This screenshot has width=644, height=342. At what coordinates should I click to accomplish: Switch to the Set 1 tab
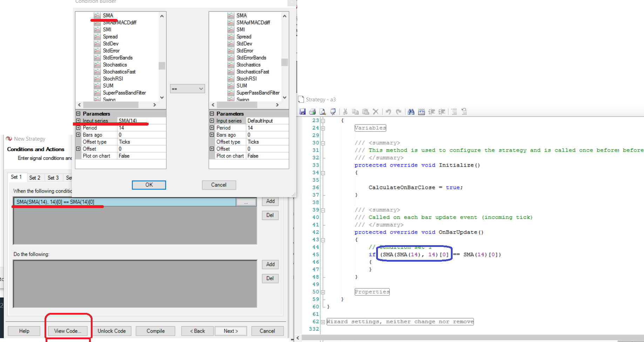pos(16,177)
